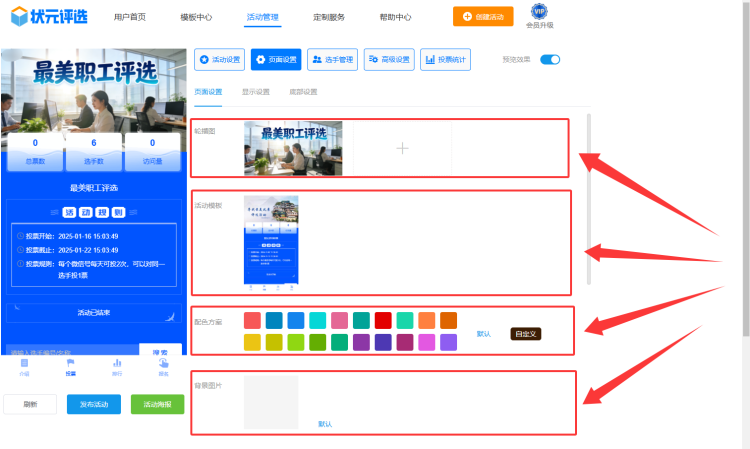
Task: Open 定制服务 in the top navigation
Action: [329, 17]
